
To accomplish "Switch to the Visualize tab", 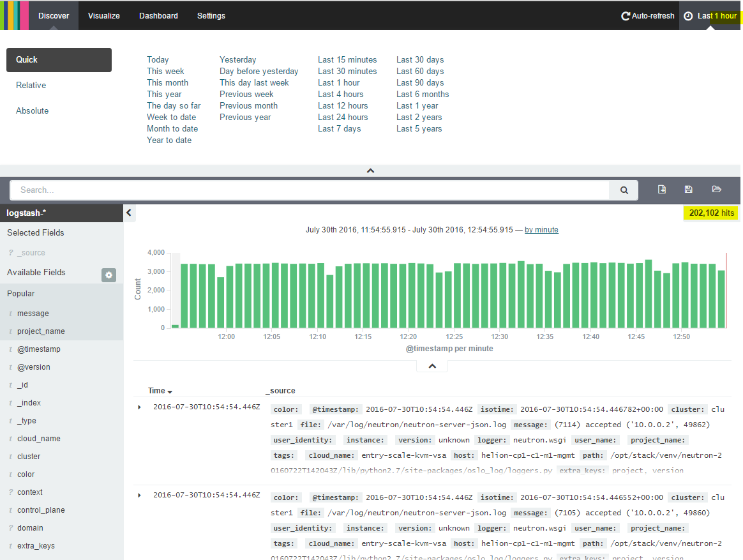I will tap(104, 16).
